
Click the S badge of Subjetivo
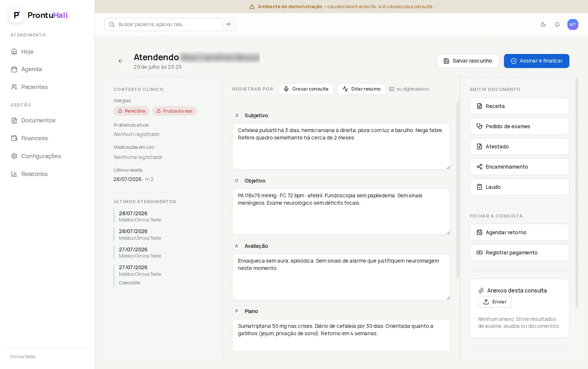237,115
